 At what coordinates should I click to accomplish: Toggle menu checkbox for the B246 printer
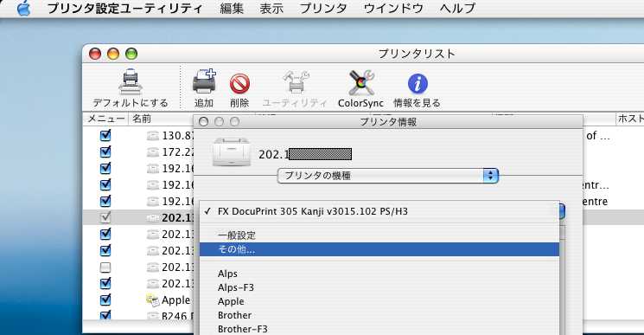(x=105, y=316)
